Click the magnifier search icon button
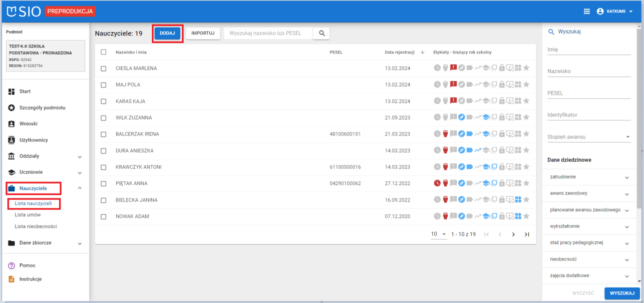The image size is (644, 303). (321, 33)
